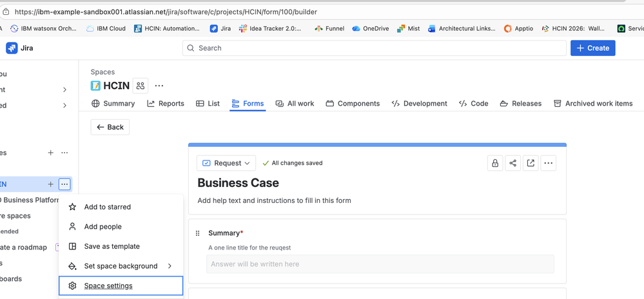The height and width of the screenshot is (299, 644).
Task: Open the form in a new window
Action: (531, 163)
